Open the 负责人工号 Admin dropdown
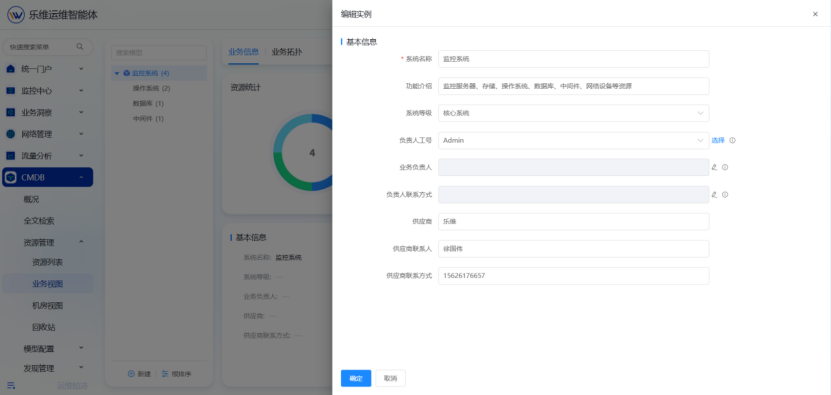Viewport: 831px width, 395px height. [573, 141]
